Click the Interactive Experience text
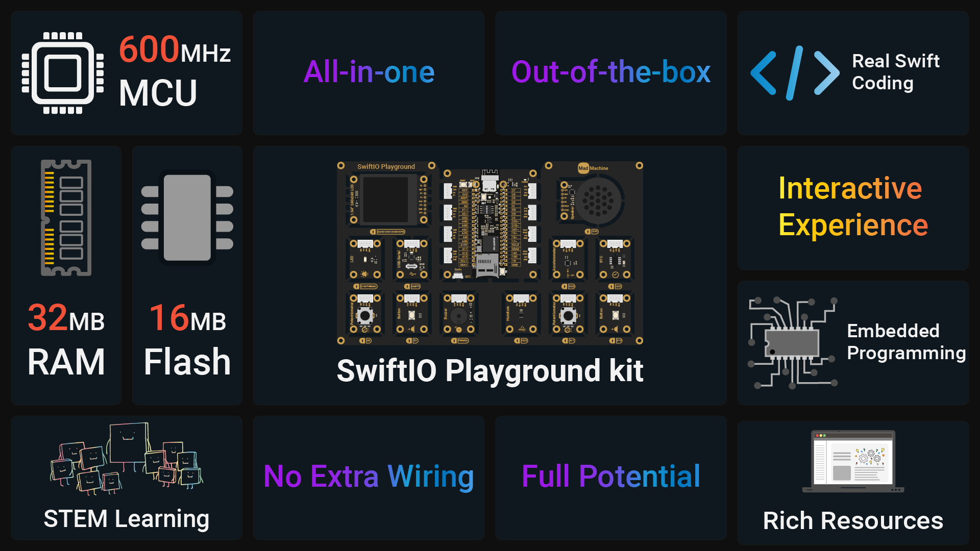Image resolution: width=980 pixels, height=551 pixels. click(x=853, y=207)
